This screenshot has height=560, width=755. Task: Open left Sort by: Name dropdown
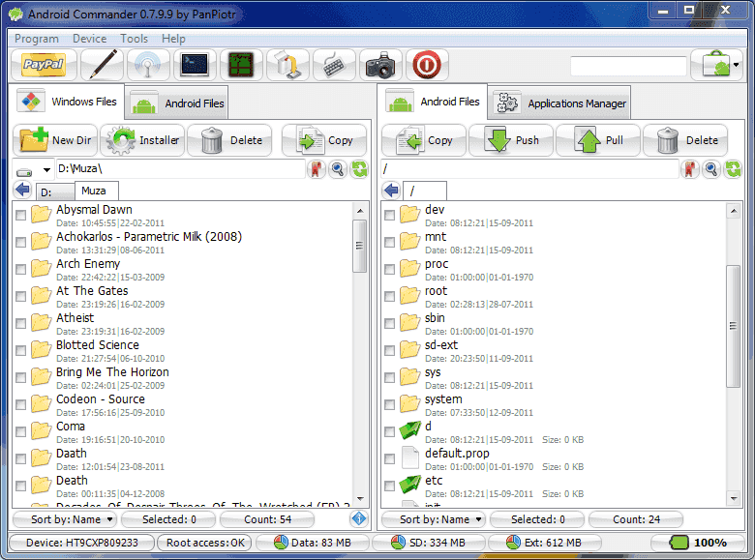[x=65, y=519]
